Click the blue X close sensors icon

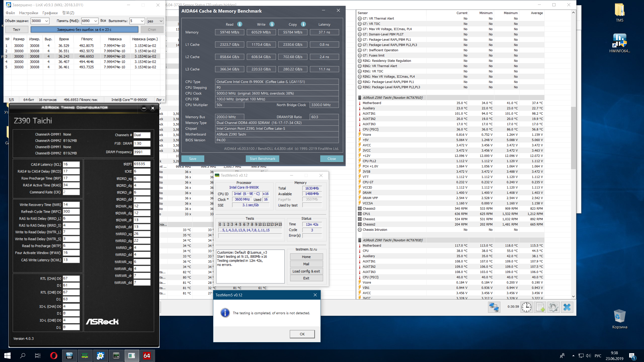(x=567, y=307)
